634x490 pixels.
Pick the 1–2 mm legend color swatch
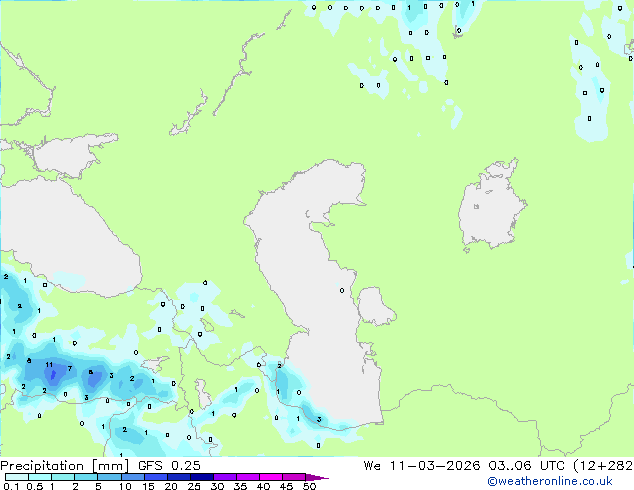63,477
